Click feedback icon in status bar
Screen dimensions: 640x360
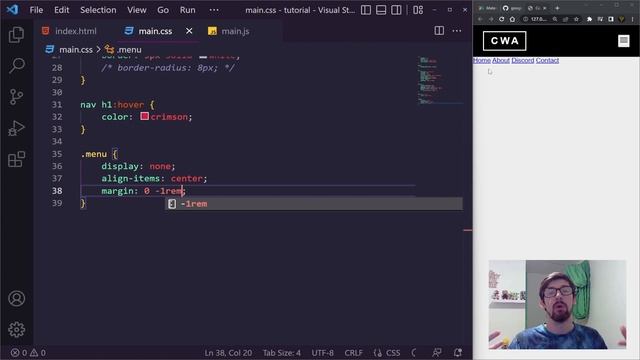437,353
